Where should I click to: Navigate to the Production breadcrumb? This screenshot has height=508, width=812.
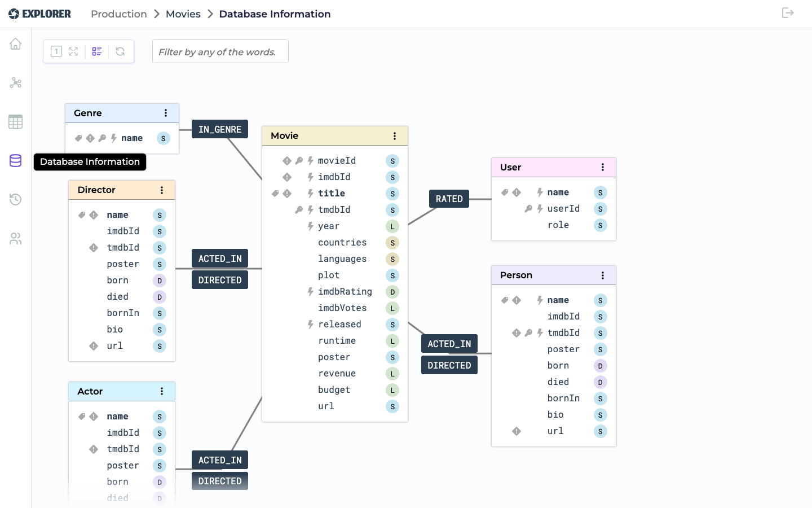click(x=119, y=14)
